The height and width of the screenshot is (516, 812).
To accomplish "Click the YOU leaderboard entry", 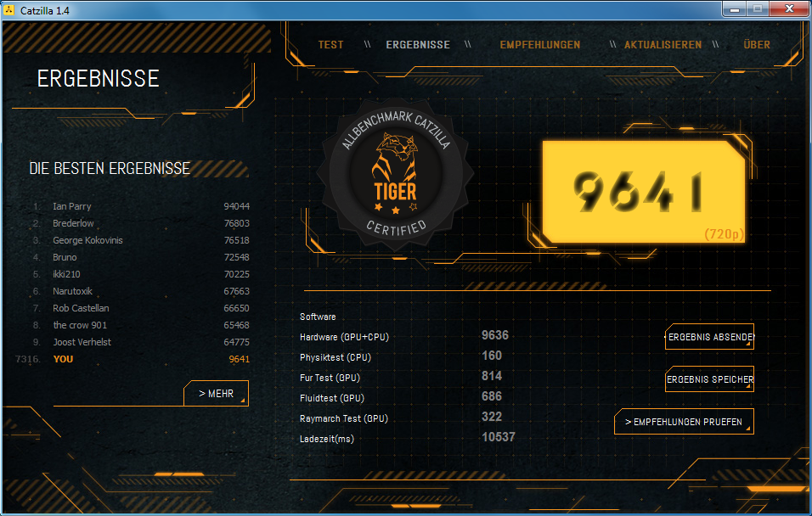I will [133, 359].
